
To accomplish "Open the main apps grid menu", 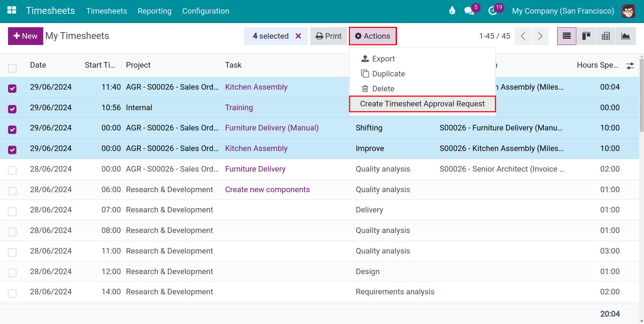I will click(x=12, y=10).
